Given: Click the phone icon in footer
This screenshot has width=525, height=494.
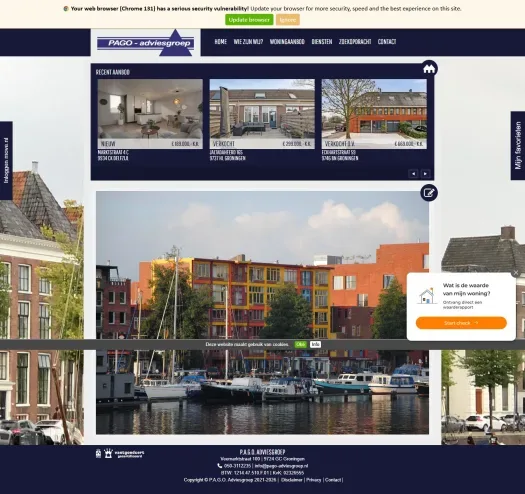Looking at the screenshot, I should pyautogui.click(x=220, y=466).
